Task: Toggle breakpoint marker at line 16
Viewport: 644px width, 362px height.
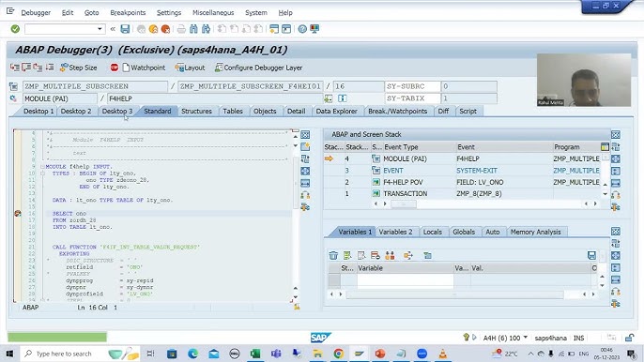Action: pyautogui.click(x=18, y=214)
